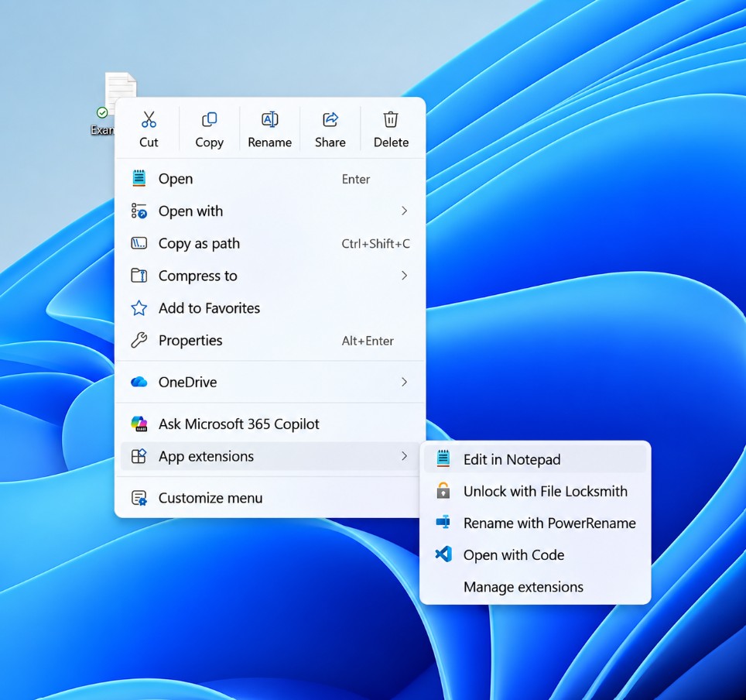Choose Edit in Notepad
The height and width of the screenshot is (700, 746).
(x=536, y=459)
